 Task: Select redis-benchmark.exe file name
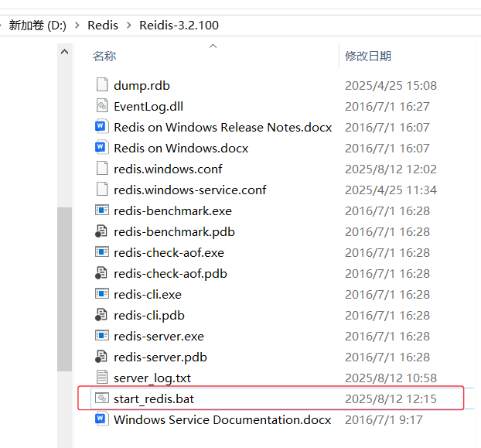click(172, 210)
